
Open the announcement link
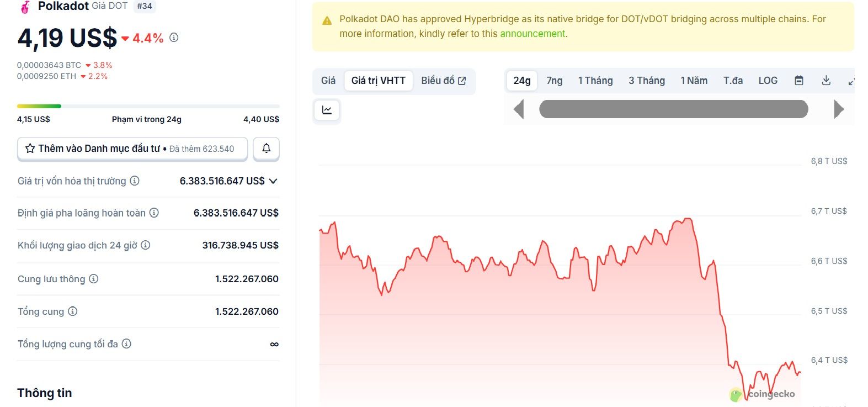click(x=532, y=34)
